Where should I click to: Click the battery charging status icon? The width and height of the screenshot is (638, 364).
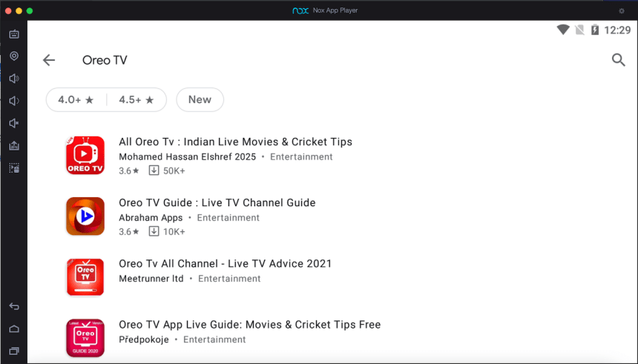pos(595,30)
